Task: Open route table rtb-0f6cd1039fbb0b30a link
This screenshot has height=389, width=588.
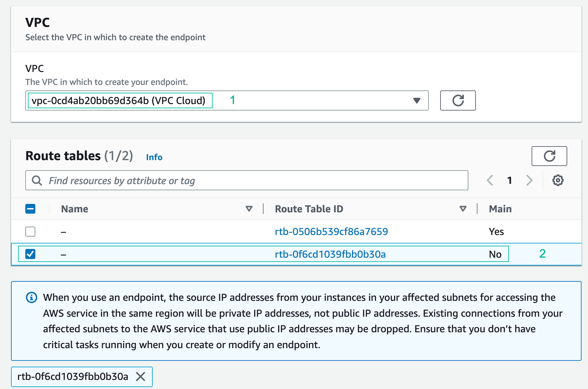Action: point(330,254)
